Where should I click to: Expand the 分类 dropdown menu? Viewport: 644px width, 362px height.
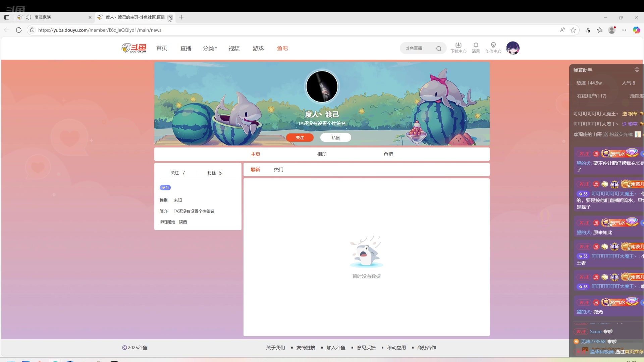pos(210,48)
